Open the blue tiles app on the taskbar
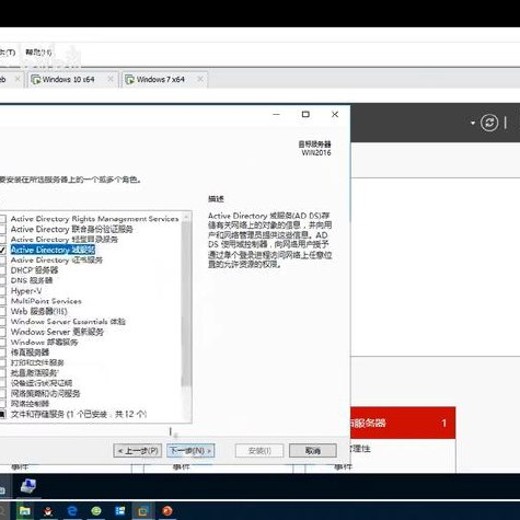Screen dimensions: 520x520 (120, 511)
